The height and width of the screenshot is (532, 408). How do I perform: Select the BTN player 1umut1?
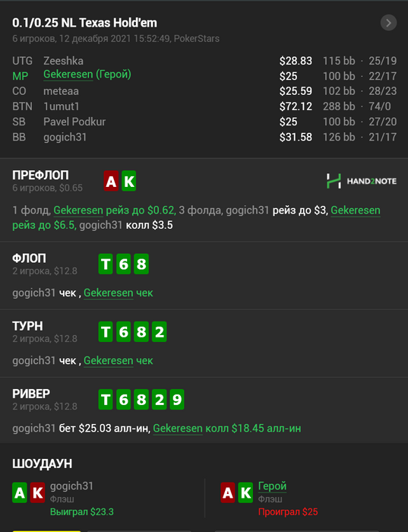click(x=61, y=106)
